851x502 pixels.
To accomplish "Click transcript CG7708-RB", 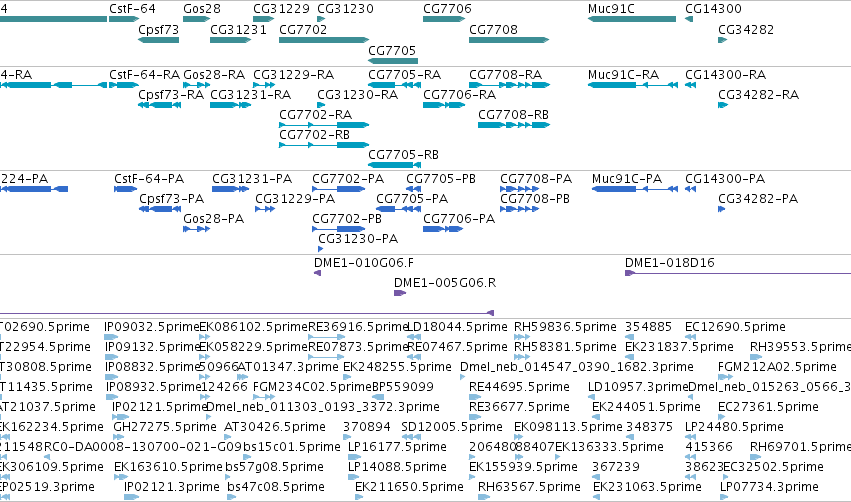I will [514, 125].
